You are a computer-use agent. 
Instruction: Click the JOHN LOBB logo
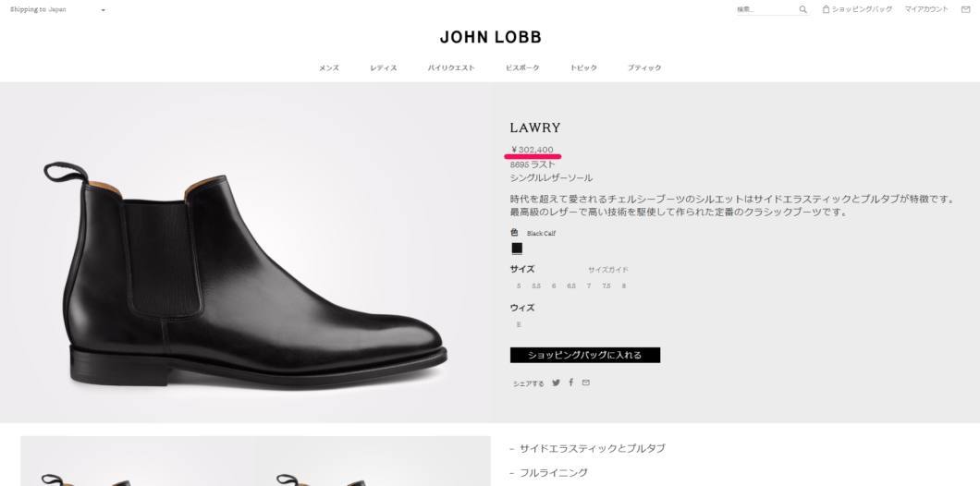point(491,37)
